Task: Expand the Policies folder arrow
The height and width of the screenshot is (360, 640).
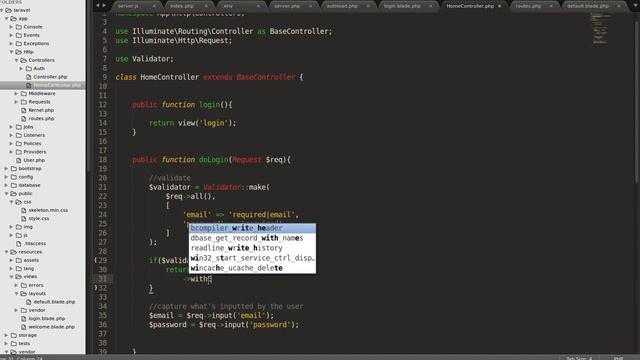Action: pyautogui.click(x=11, y=143)
